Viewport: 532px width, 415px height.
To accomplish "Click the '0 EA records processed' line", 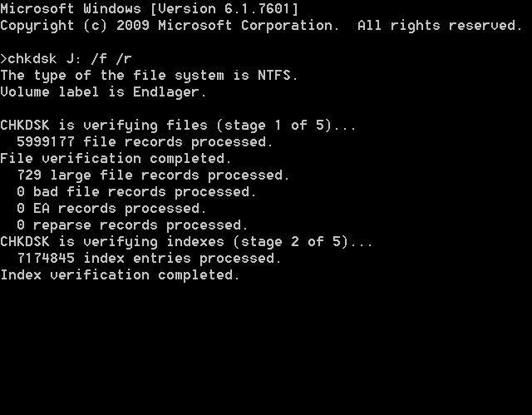I will [111, 209].
